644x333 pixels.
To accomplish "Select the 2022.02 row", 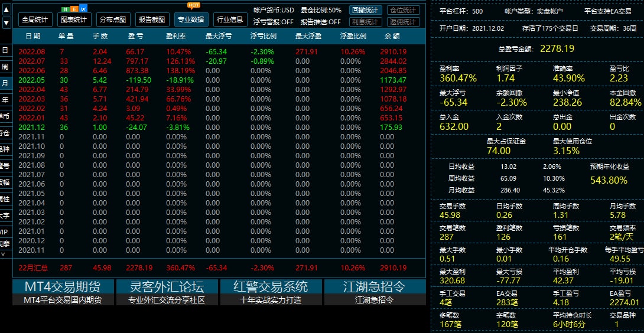I will [x=220, y=109].
